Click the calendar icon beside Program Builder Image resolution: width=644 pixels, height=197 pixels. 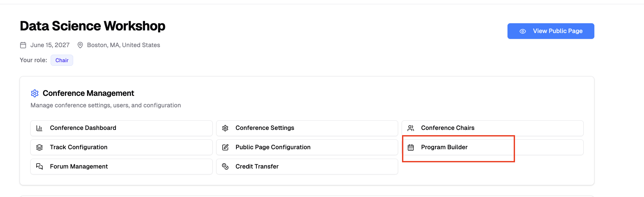(x=411, y=148)
